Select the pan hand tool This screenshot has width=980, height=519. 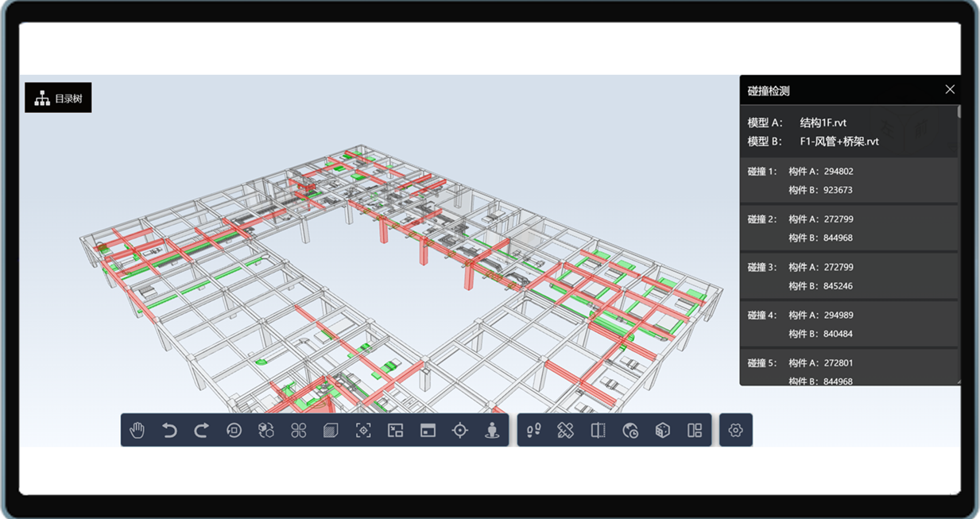tap(138, 430)
